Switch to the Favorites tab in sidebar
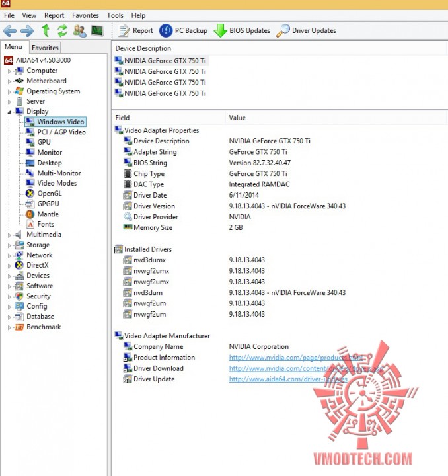This screenshot has height=476, width=448. (x=45, y=48)
